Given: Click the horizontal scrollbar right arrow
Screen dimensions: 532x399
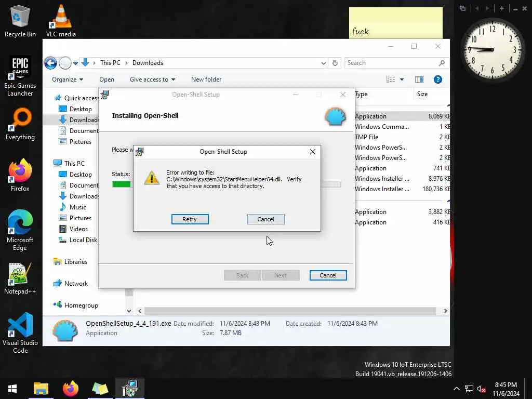Looking at the screenshot, I should click(x=445, y=311).
